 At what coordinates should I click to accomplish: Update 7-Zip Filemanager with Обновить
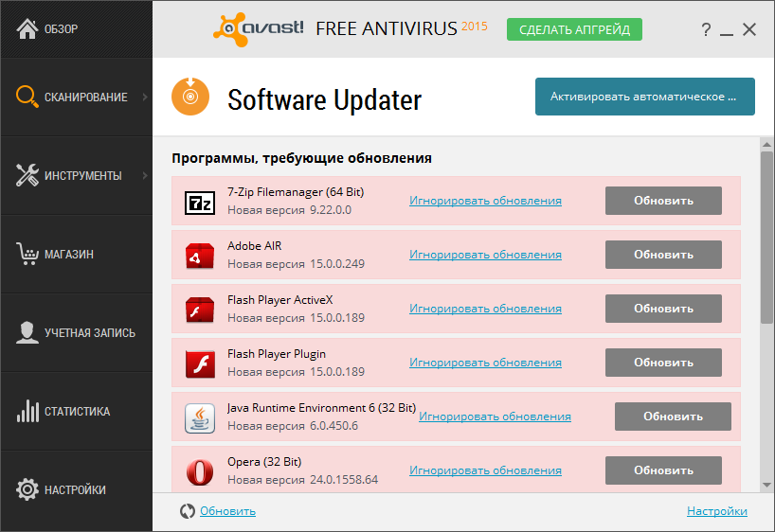tap(663, 201)
